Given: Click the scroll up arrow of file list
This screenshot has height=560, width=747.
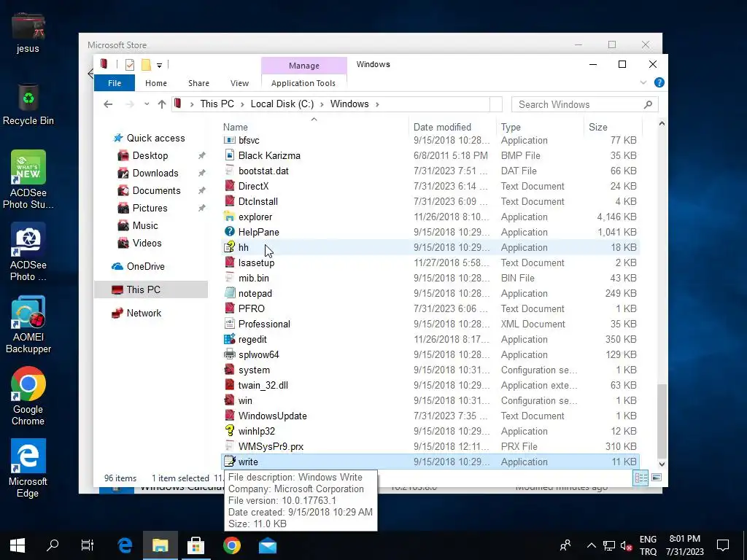Looking at the screenshot, I should click(x=662, y=124).
